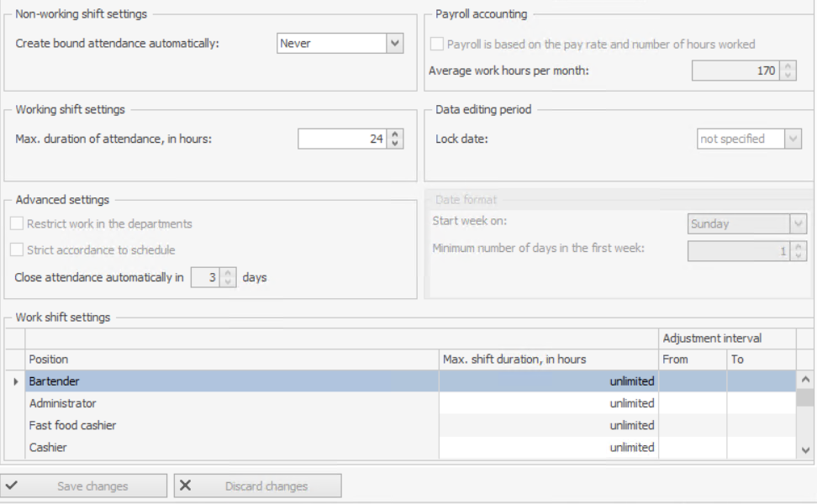Click the X icon on Discard changes
This screenshot has height=504, width=817.
click(186, 486)
